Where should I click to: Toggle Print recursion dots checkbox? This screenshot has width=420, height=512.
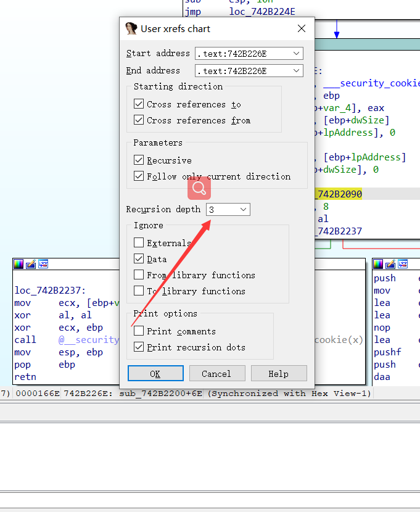pos(139,347)
